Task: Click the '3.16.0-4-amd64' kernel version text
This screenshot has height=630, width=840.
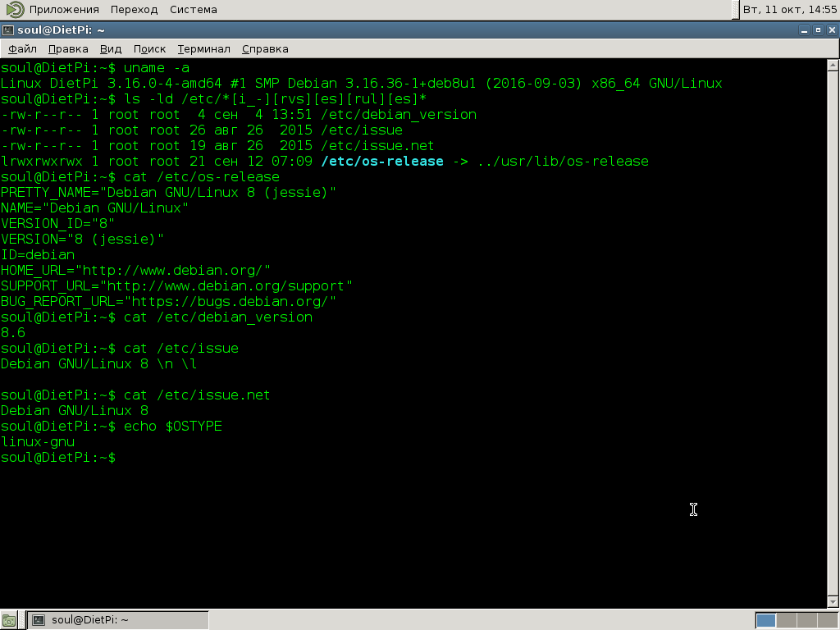Action: point(164,84)
